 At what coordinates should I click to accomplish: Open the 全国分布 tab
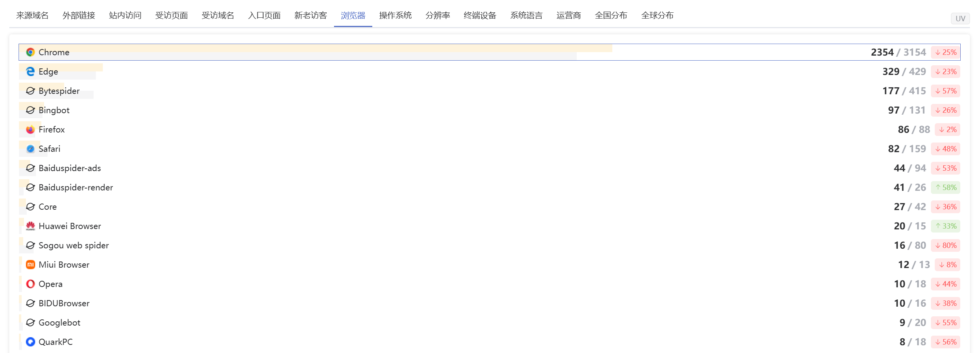[x=611, y=15]
